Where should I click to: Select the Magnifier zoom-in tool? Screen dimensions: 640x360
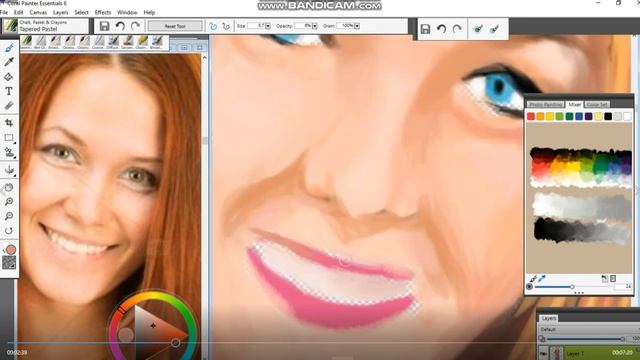(9, 202)
